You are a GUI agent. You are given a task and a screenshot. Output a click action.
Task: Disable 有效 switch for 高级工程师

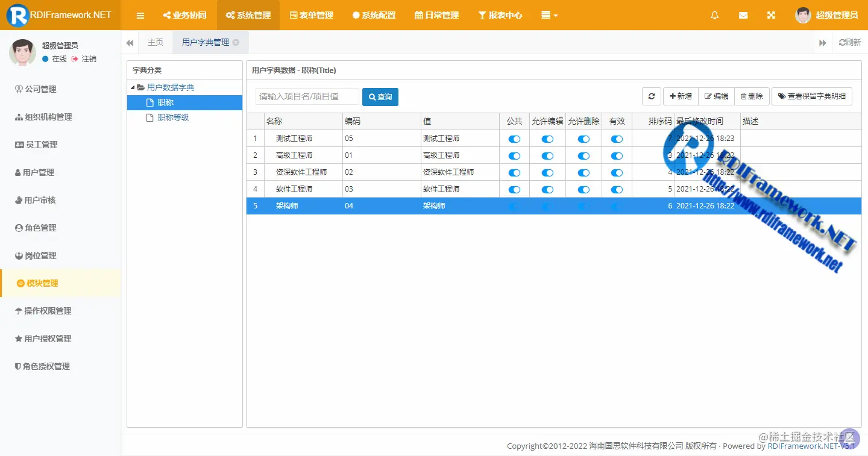(617, 155)
